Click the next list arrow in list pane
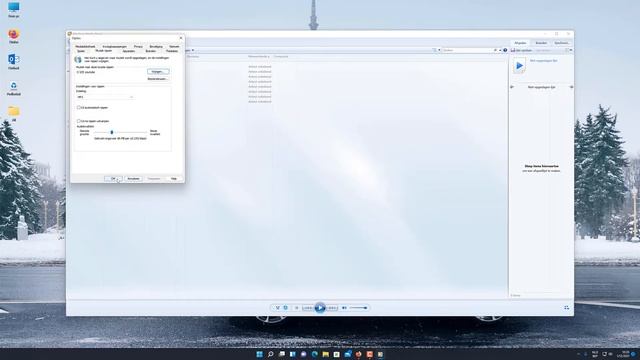 (x=571, y=87)
